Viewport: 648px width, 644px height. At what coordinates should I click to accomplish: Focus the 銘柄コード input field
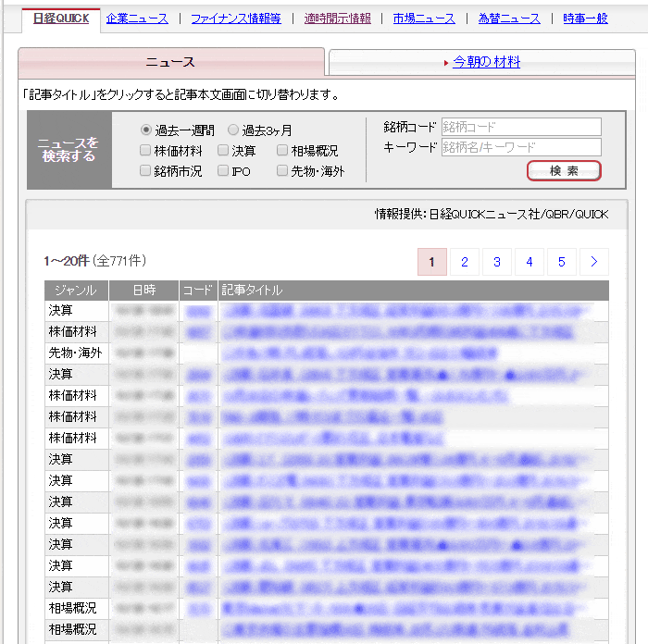(521, 127)
